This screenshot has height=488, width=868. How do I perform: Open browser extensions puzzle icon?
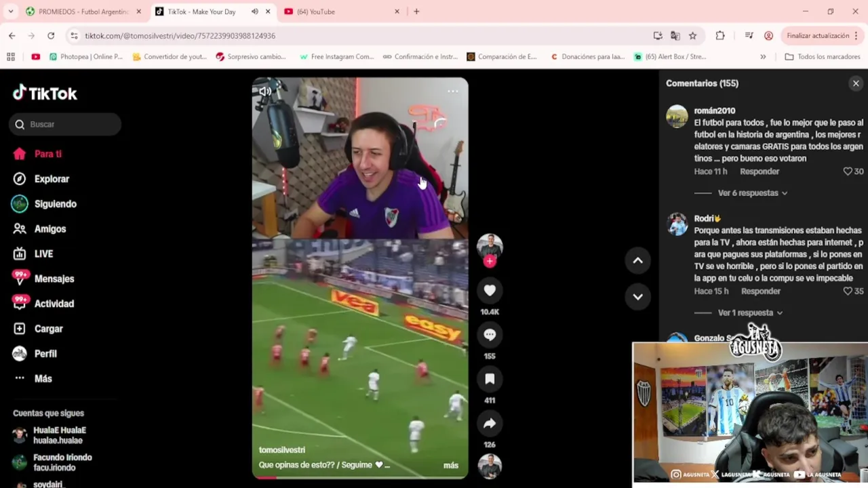[720, 36]
